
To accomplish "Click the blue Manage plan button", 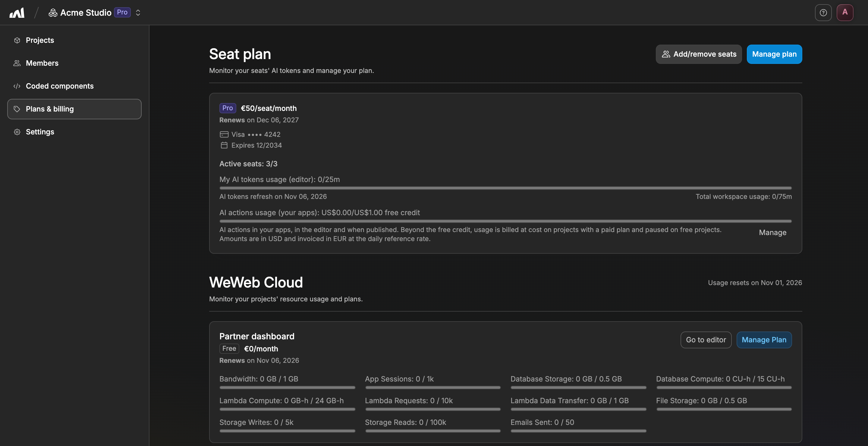I will tap(774, 54).
